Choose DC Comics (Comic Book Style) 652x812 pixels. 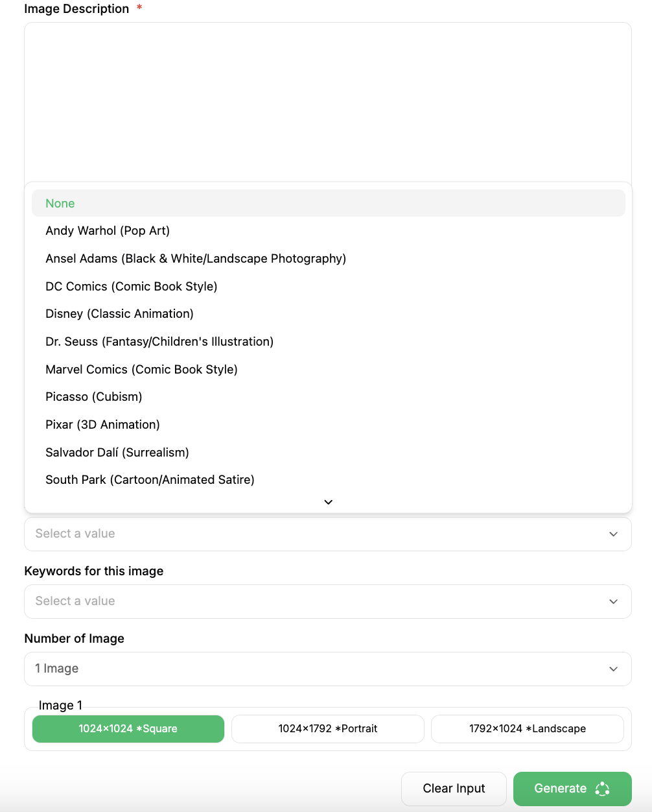click(x=132, y=287)
